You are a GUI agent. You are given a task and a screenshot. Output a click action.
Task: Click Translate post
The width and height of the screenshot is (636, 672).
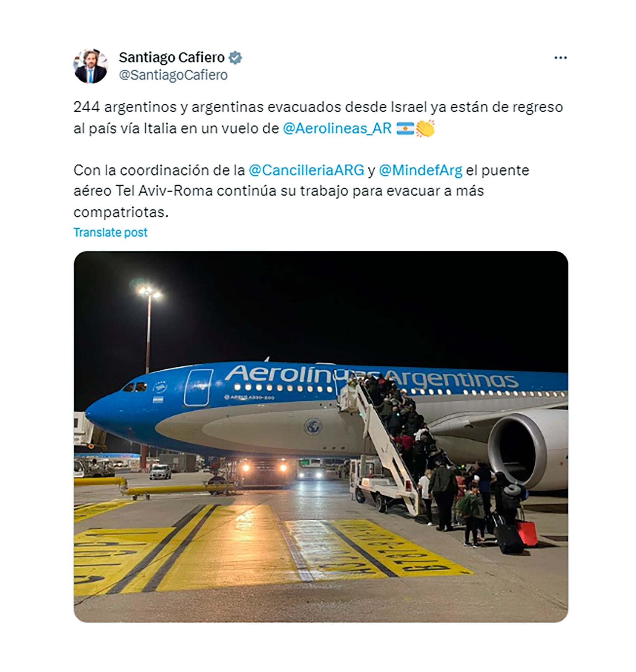(x=111, y=233)
